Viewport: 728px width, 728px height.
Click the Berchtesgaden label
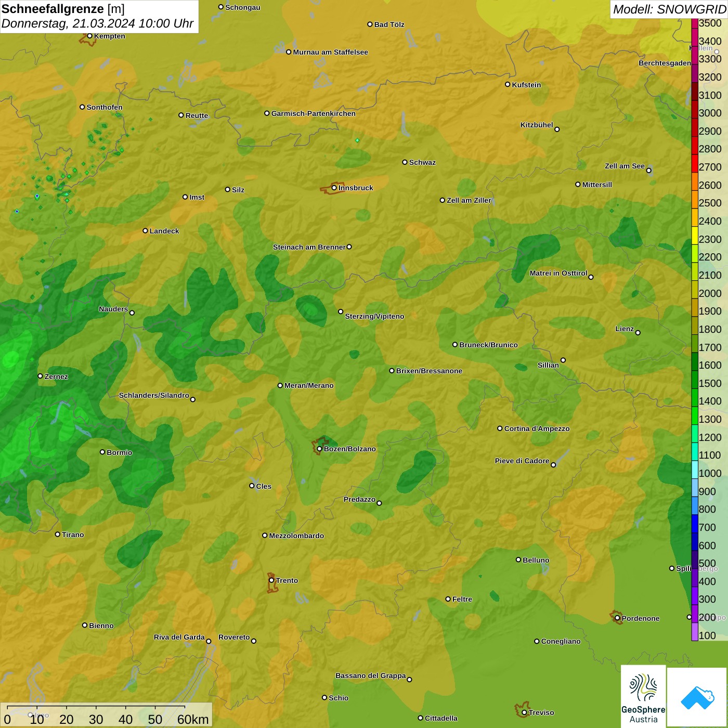665,63
